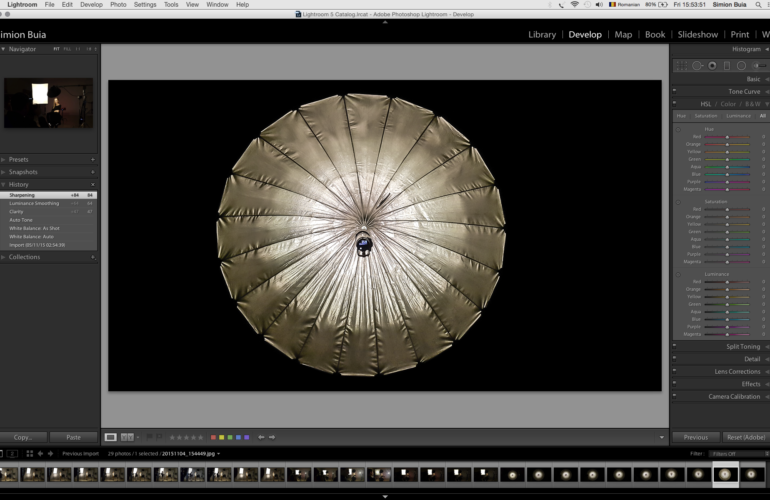Expand the Snapshots panel

click(3, 172)
